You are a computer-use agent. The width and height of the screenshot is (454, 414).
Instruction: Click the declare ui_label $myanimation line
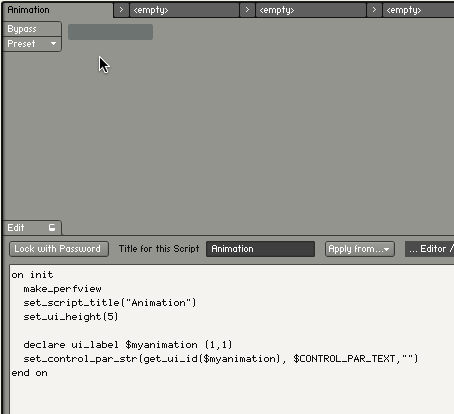point(128,345)
